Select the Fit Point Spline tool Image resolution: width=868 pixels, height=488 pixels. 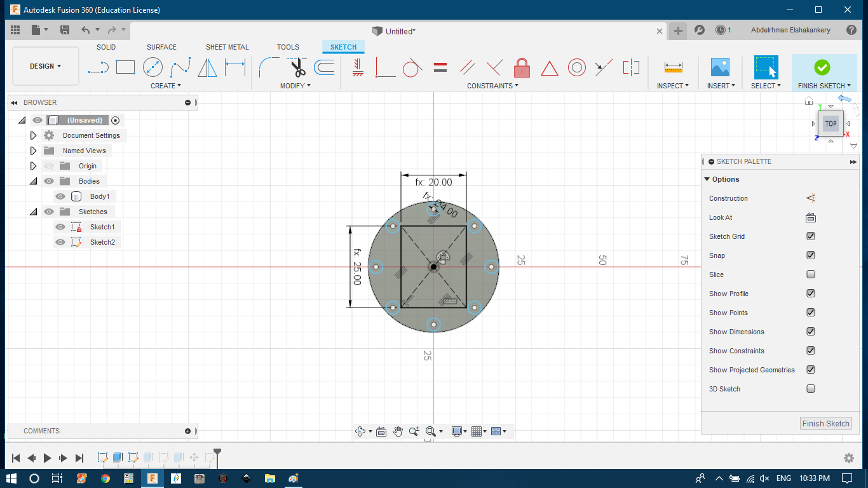pos(180,67)
